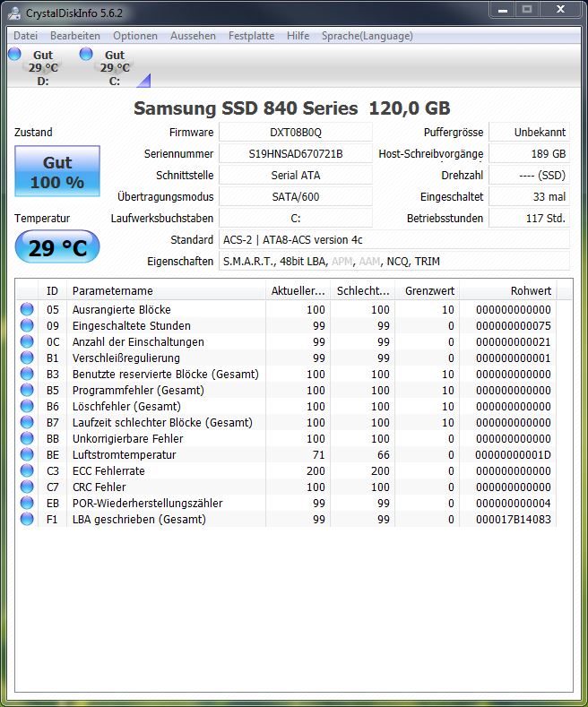This screenshot has width=588, height=707.
Task: Click the Laufwerksbuchstaben field C:
Action: [296, 219]
